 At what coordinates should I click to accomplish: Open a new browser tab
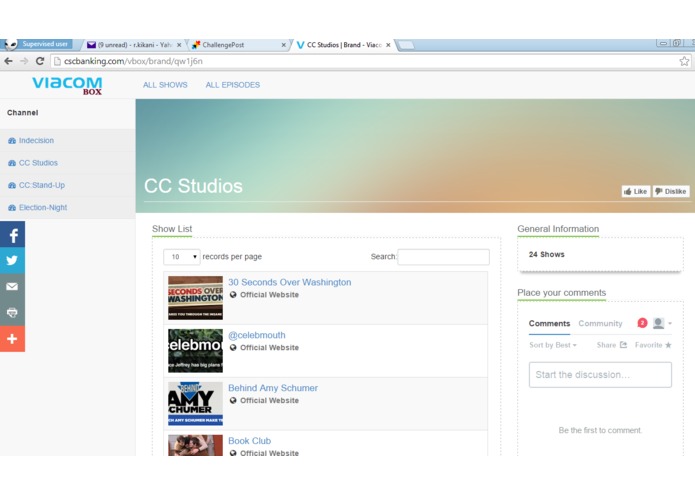406,45
